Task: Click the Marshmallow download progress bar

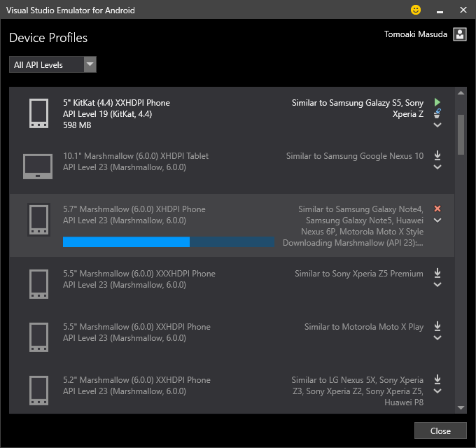Action: coord(168,242)
